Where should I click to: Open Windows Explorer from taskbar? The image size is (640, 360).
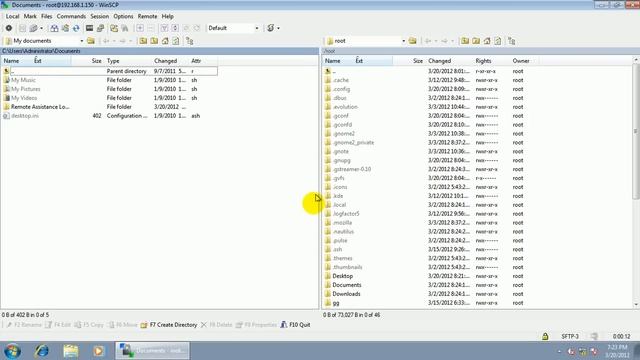click(70, 351)
